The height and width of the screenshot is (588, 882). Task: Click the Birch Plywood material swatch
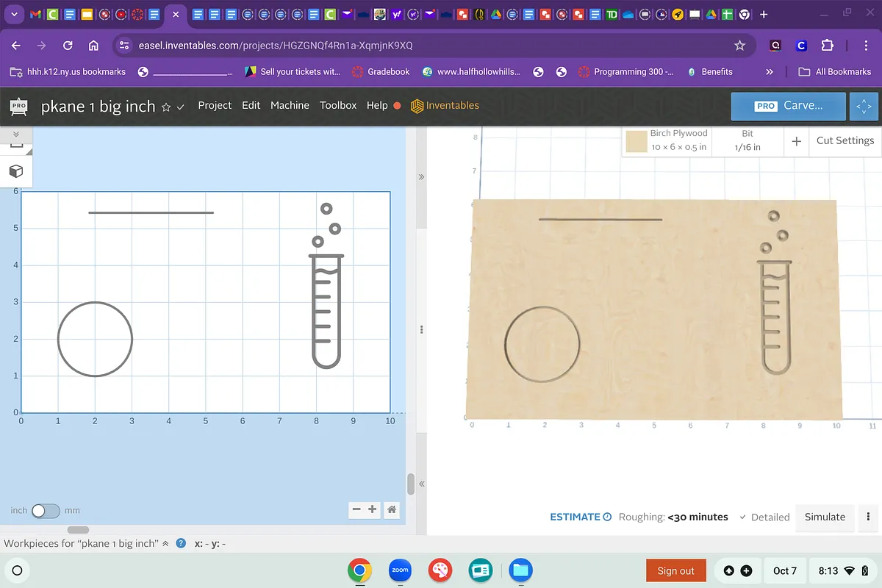pos(637,141)
